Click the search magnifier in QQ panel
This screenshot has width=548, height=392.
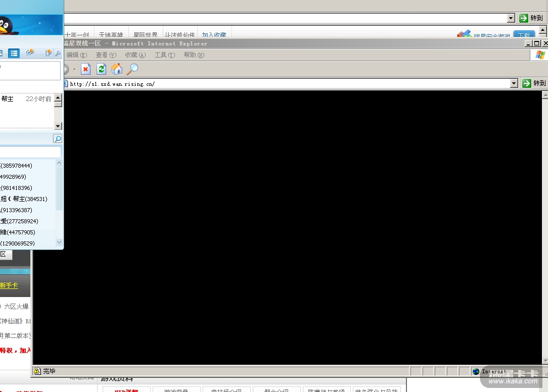[x=58, y=139]
